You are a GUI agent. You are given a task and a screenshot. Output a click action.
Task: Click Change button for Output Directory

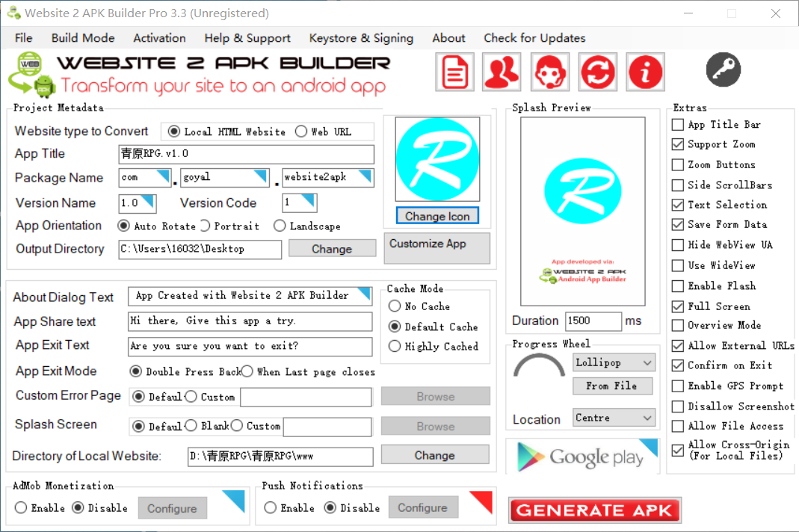point(332,249)
